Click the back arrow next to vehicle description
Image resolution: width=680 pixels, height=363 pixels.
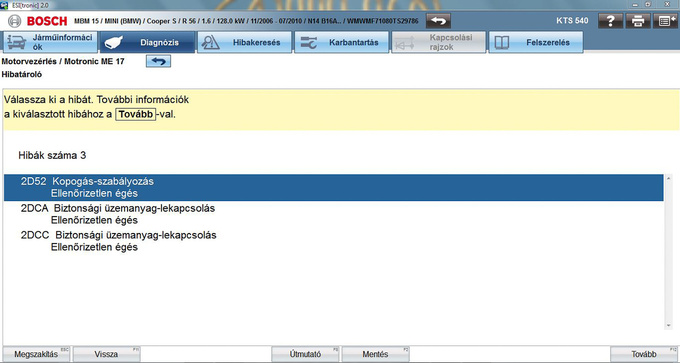click(438, 21)
